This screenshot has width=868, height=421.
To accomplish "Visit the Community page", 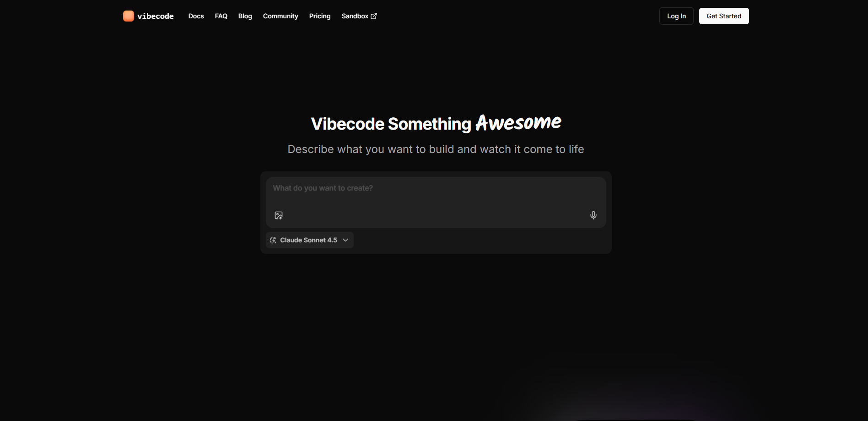I will click(280, 16).
